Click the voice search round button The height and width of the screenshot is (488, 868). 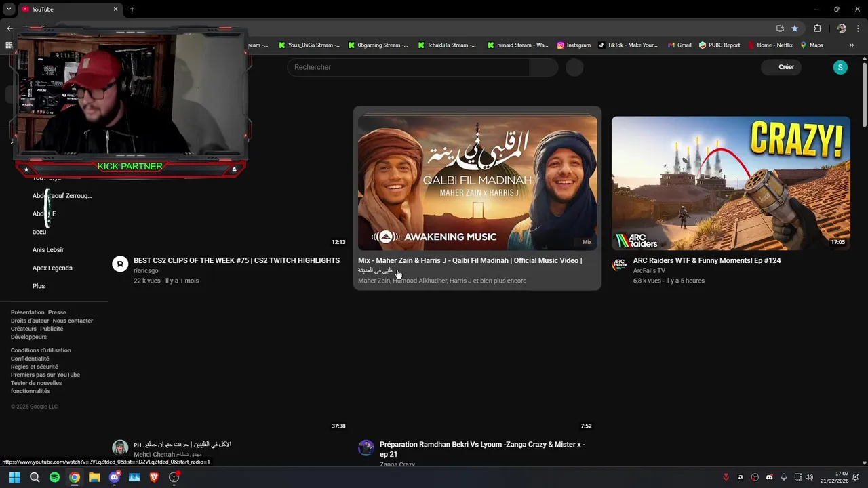[x=574, y=67]
